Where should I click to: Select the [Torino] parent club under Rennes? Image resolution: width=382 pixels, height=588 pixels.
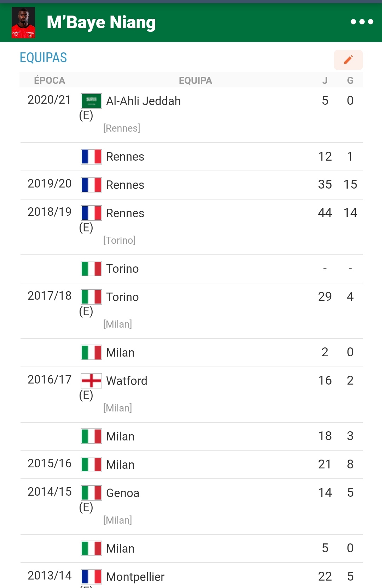click(119, 240)
